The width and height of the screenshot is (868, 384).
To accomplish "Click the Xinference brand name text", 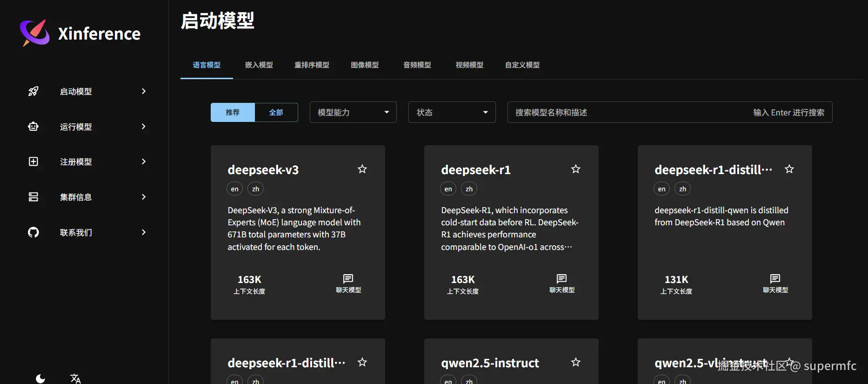I will pos(99,34).
